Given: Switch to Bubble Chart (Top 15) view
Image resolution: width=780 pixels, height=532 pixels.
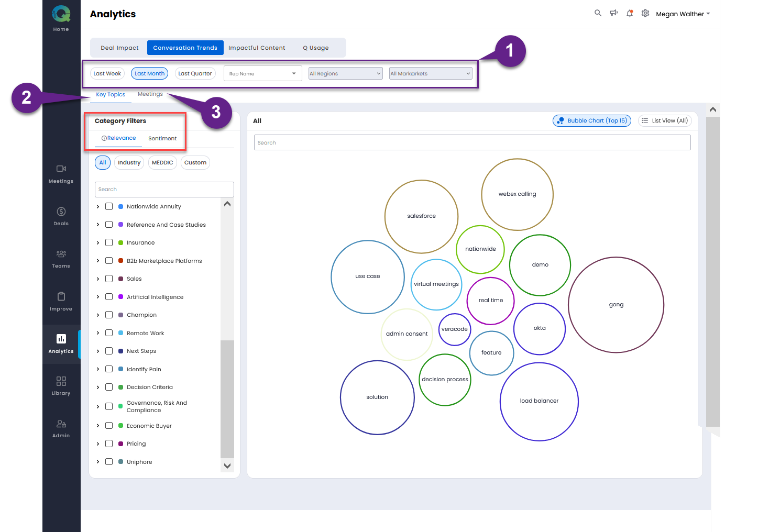Looking at the screenshot, I should 592,120.
